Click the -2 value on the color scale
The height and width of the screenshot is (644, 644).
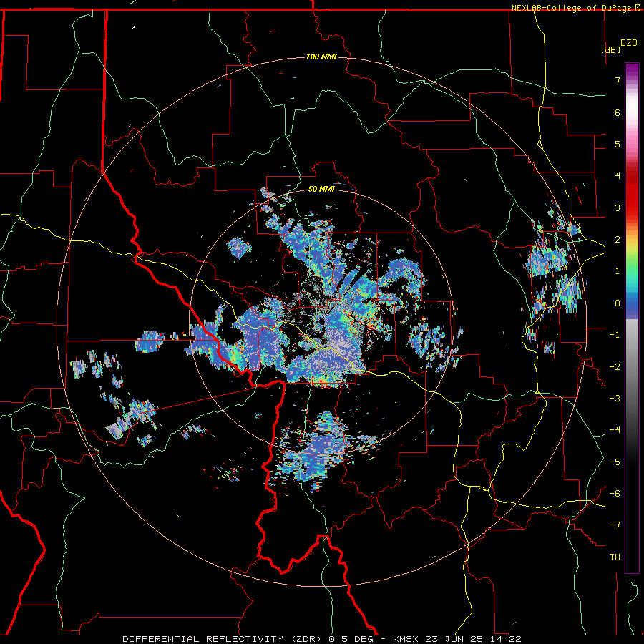point(615,367)
